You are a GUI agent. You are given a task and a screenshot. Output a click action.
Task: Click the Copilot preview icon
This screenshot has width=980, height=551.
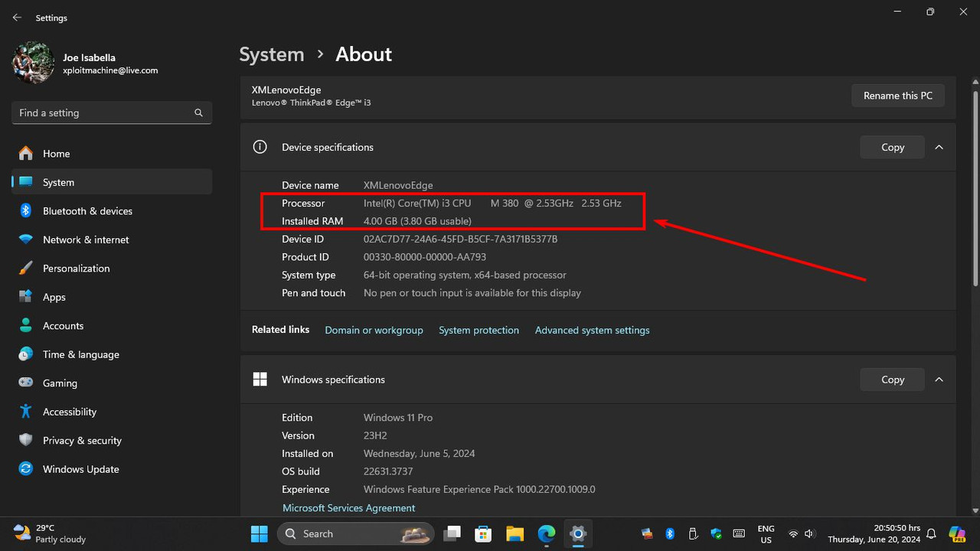[x=956, y=533]
